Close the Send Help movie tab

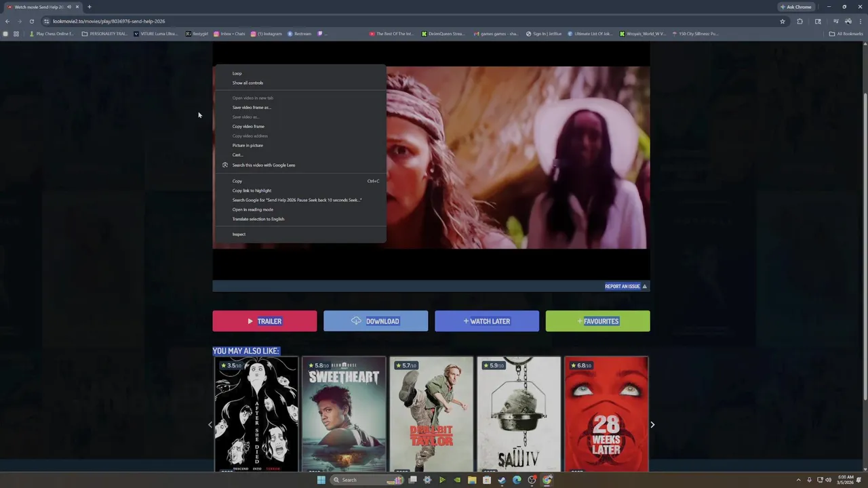(77, 7)
